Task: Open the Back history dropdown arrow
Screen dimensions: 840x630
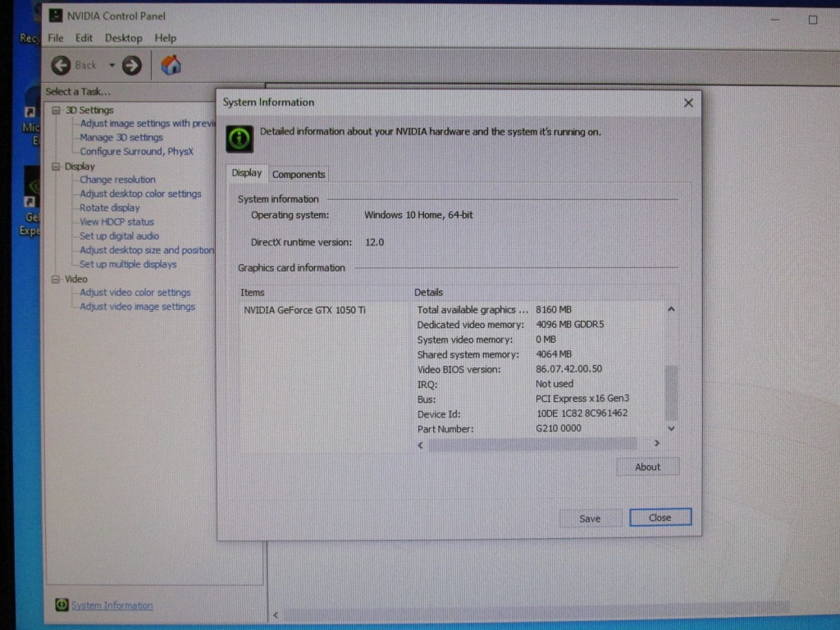Action: [112, 66]
